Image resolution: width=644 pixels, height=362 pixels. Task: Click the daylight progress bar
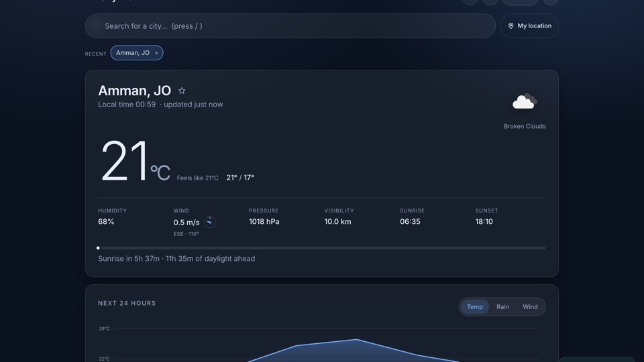322,248
